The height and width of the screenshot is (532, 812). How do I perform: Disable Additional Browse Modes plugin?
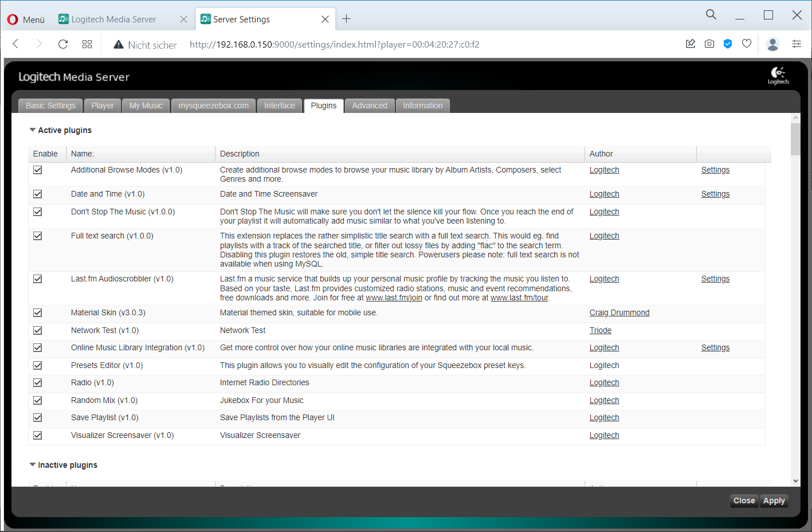point(38,170)
